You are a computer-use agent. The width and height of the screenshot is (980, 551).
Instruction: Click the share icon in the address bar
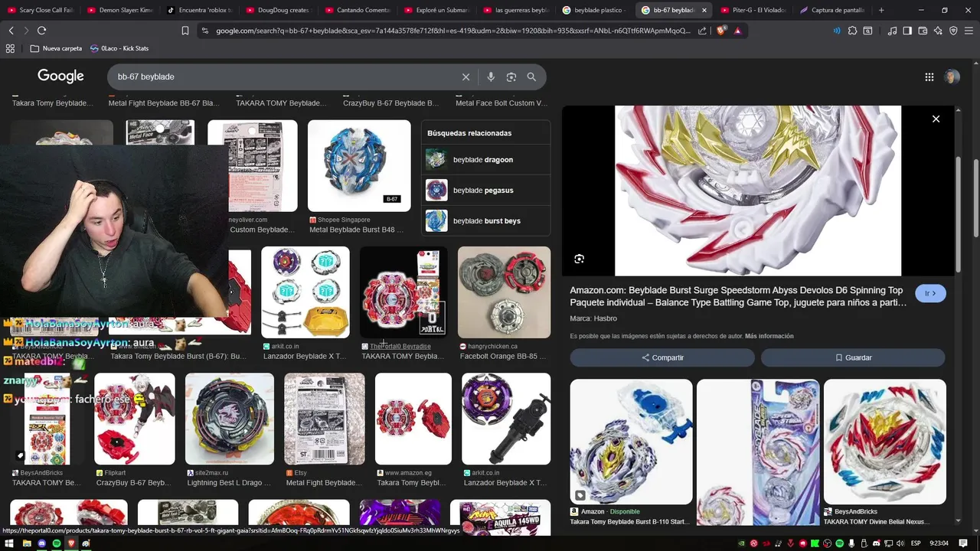pyautogui.click(x=703, y=31)
